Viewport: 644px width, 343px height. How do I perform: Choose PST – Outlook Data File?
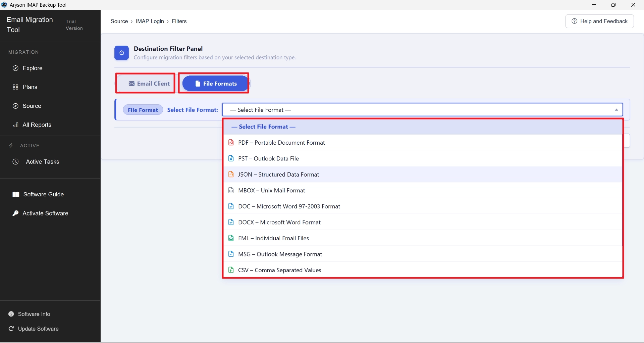423,158
